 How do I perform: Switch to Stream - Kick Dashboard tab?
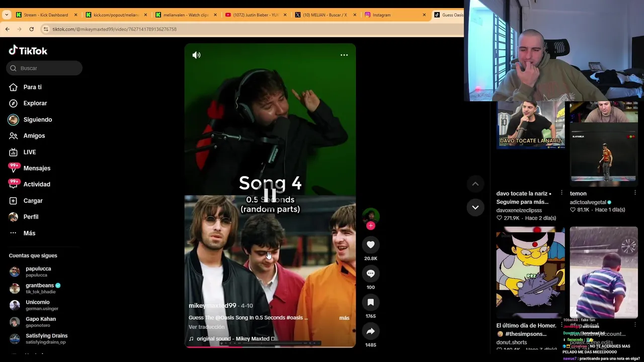coord(46,15)
